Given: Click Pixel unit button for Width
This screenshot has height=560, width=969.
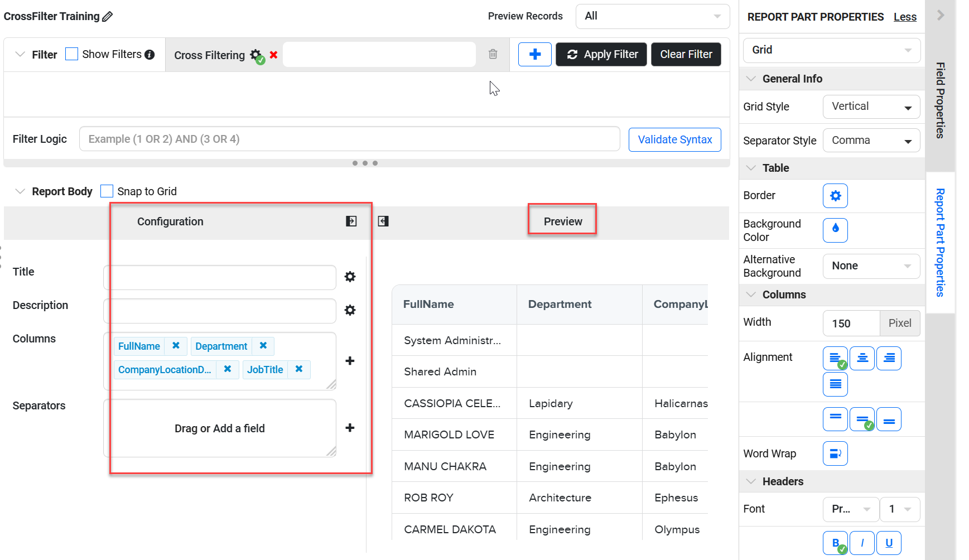Looking at the screenshot, I should click(900, 323).
